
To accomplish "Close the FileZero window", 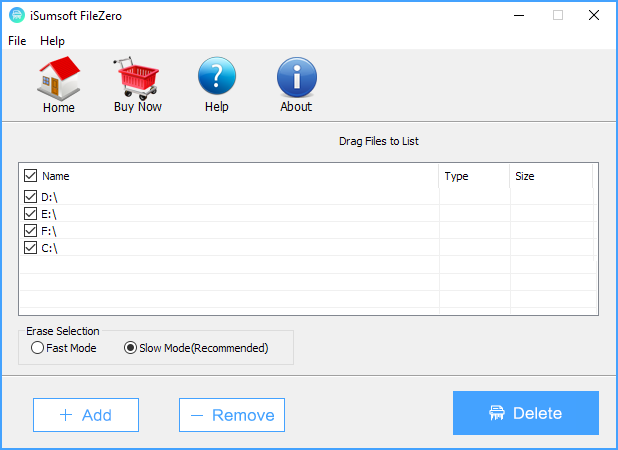I will tap(594, 15).
